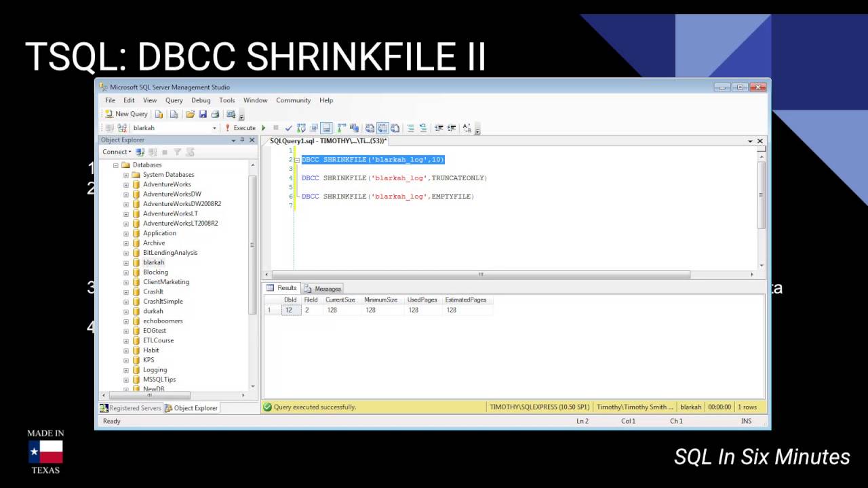Click the Change Connection icon left of the blarkah box

click(x=122, y=127)
